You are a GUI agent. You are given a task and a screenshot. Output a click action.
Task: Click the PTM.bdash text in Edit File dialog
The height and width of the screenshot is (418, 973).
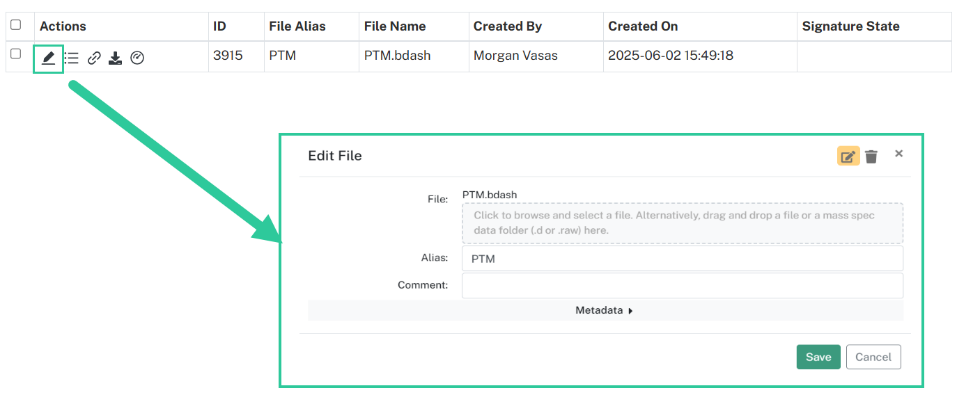pos(489,195)
